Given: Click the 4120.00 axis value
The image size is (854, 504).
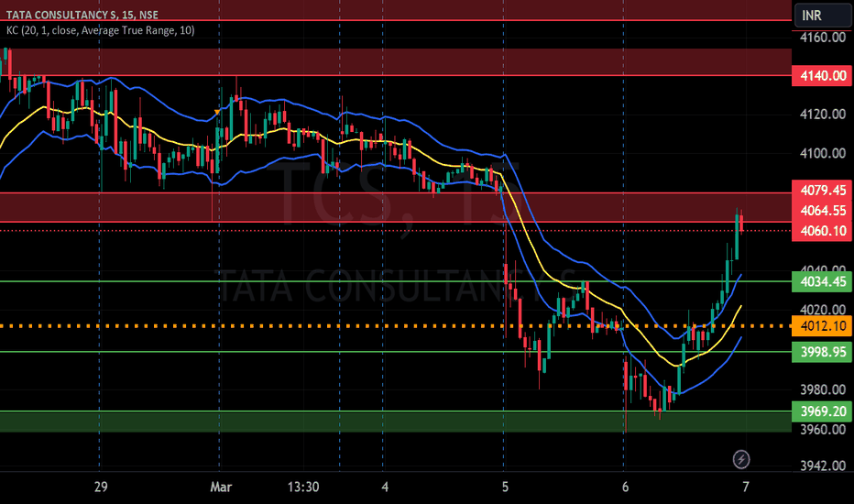Looking at the screenshot, I should tap(823, 115).
